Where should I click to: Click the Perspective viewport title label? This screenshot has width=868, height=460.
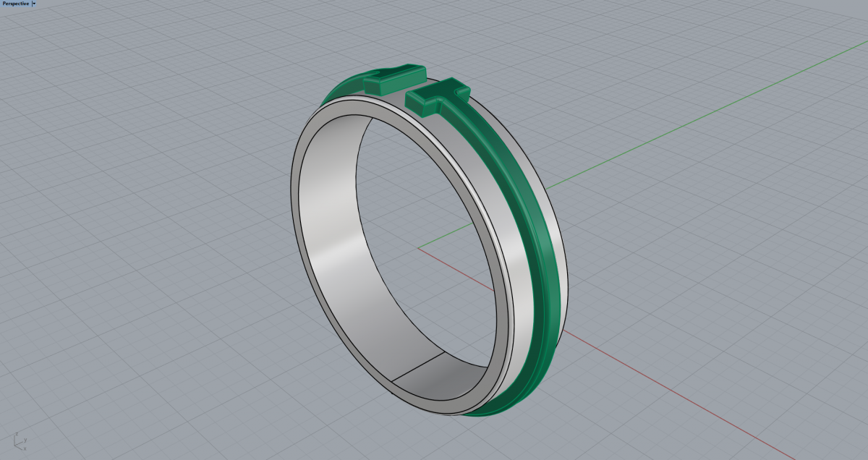pos(15,4)
